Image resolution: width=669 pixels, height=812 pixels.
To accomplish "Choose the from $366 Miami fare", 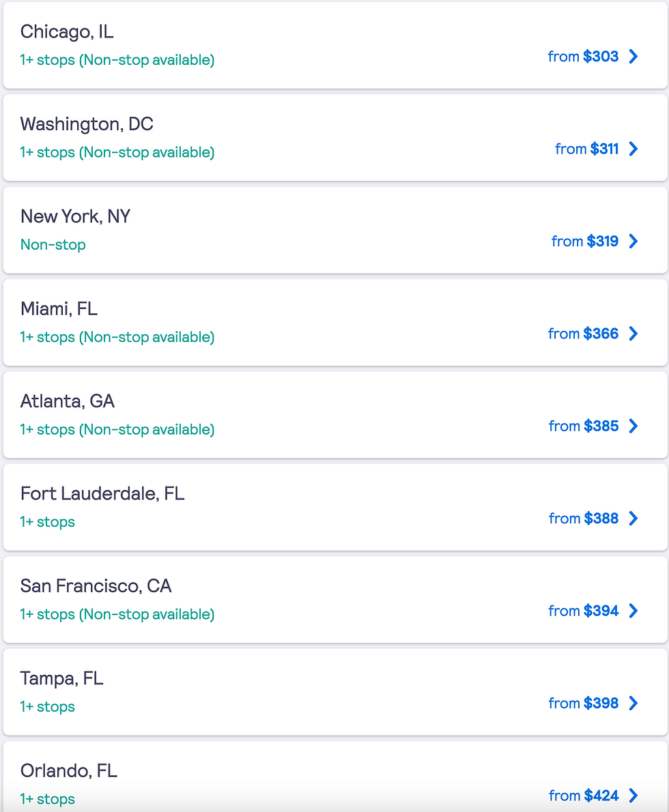I will click(x=583, y=334).
